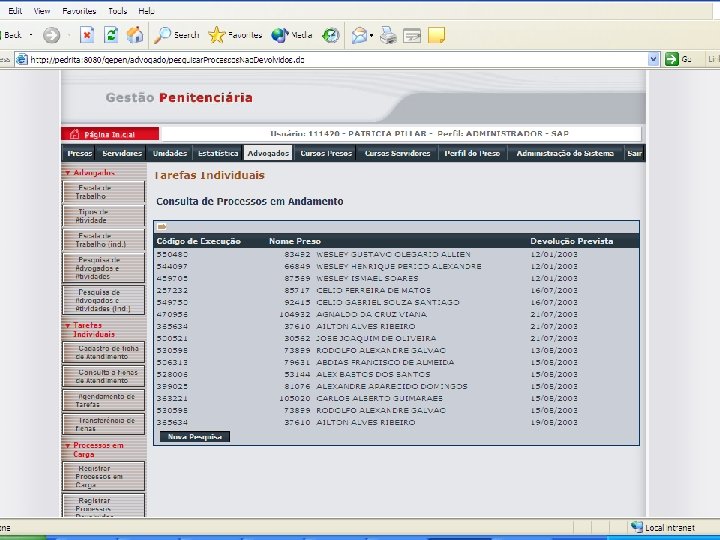This screenshot has width=720, height=540.
Task: Open the Media bar
Action: pos(292,35)
